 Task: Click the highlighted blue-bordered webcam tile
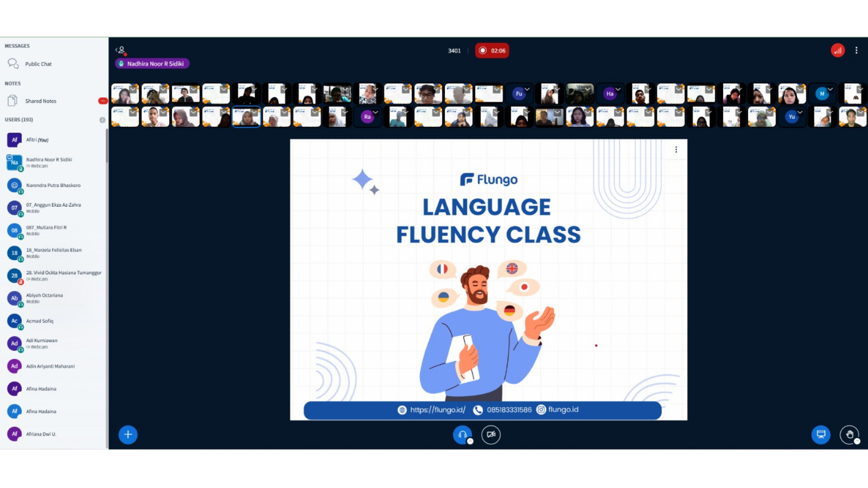pyautogui.click(x=246, y=117)
